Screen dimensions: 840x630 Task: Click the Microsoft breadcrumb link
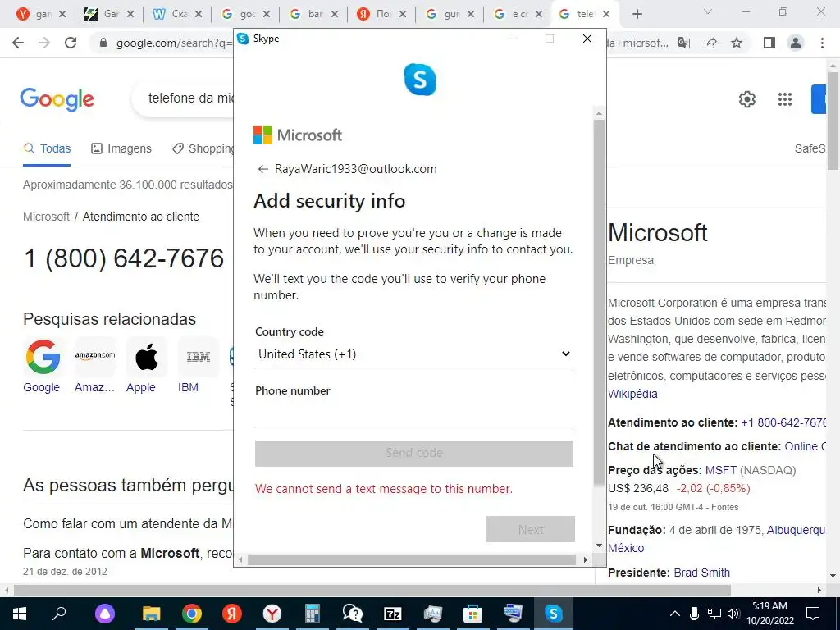click(46, 217)
